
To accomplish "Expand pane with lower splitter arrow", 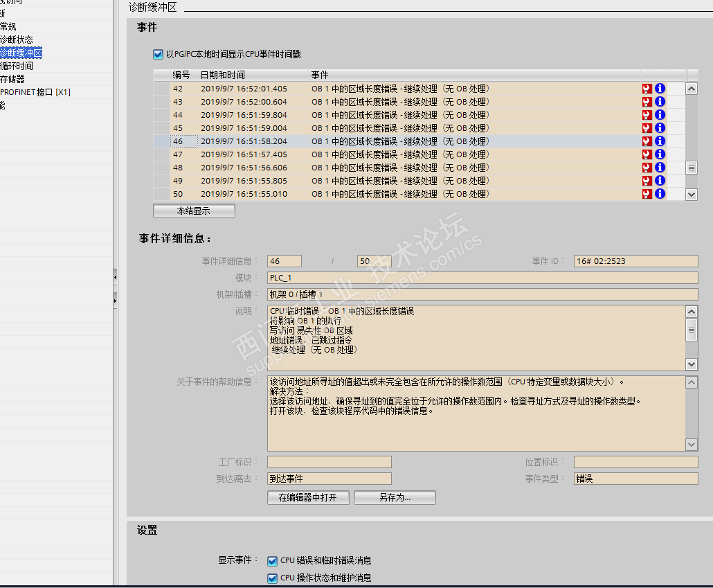I will click(115, 301).
